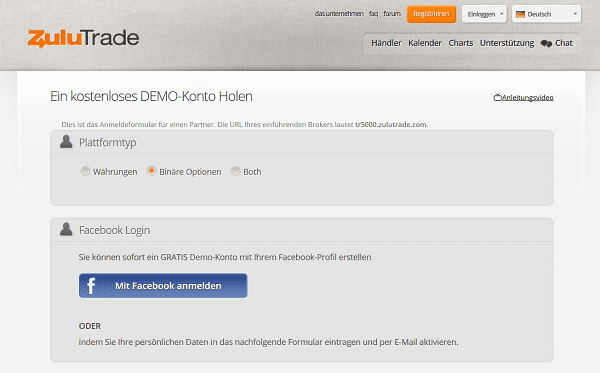
Task: Click the Plattformtyp person icon
Action: point(66,142)
